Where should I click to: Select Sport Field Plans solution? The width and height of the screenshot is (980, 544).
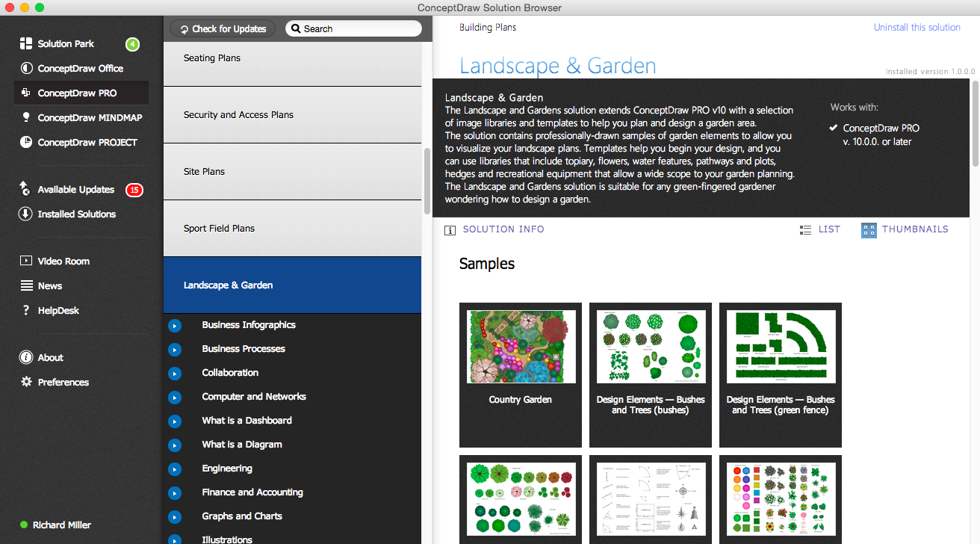click(292, 229)
